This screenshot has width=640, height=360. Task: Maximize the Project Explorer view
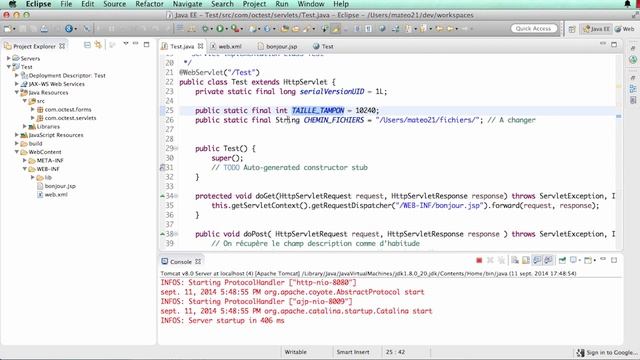coord(146,44)
